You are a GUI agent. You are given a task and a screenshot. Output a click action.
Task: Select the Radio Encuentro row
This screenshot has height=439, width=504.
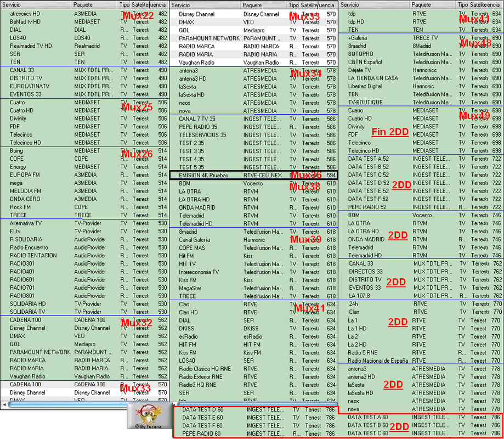pos(84,247)
